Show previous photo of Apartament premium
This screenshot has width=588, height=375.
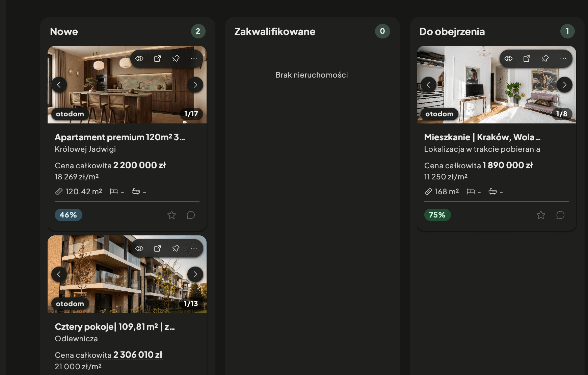[x=59, y=85]
